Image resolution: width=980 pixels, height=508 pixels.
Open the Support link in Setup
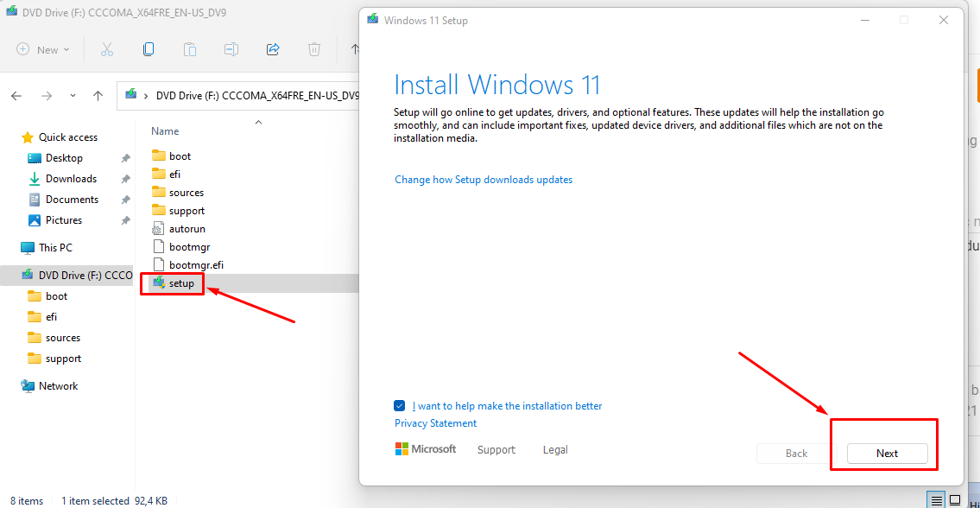point(496,449)
